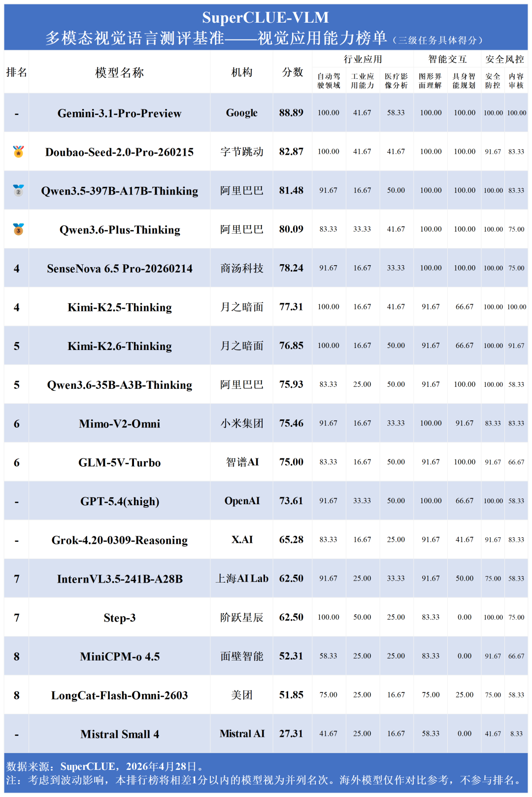The height and width of the screenshot is (797, 532).
Task: Click the SuperCLUE-VLM title text
Action: [x=266, y=18]
